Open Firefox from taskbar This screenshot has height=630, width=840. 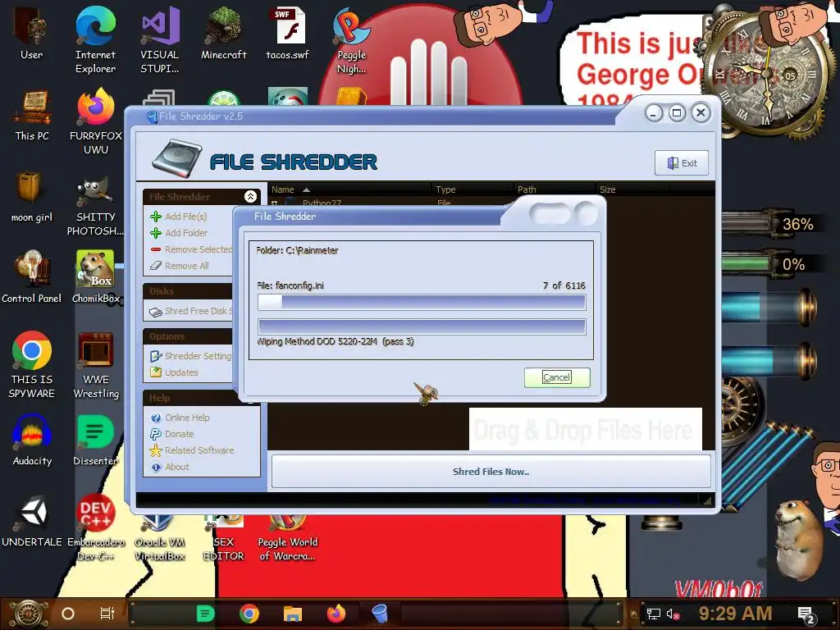pyautogui.click(x=336, y=614)
